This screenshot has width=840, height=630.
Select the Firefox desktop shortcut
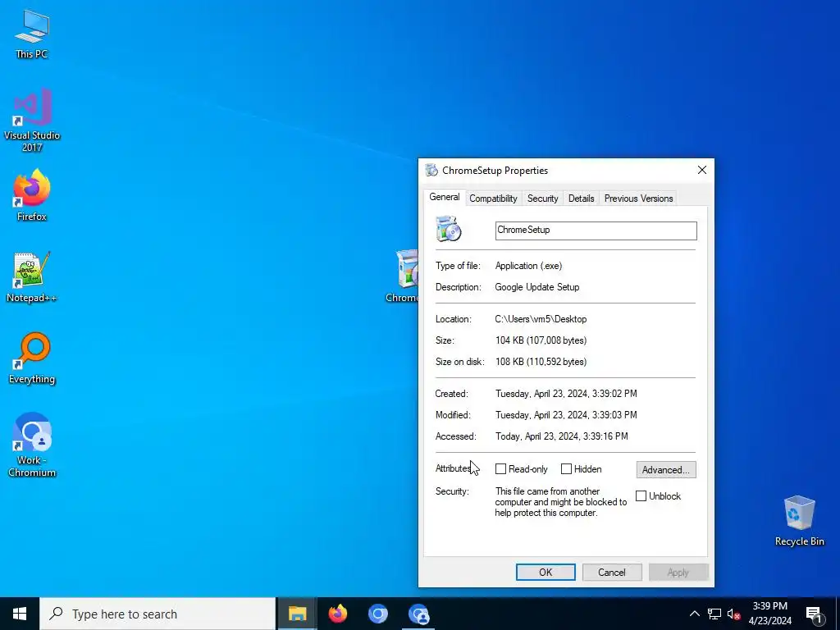point(32,194)
